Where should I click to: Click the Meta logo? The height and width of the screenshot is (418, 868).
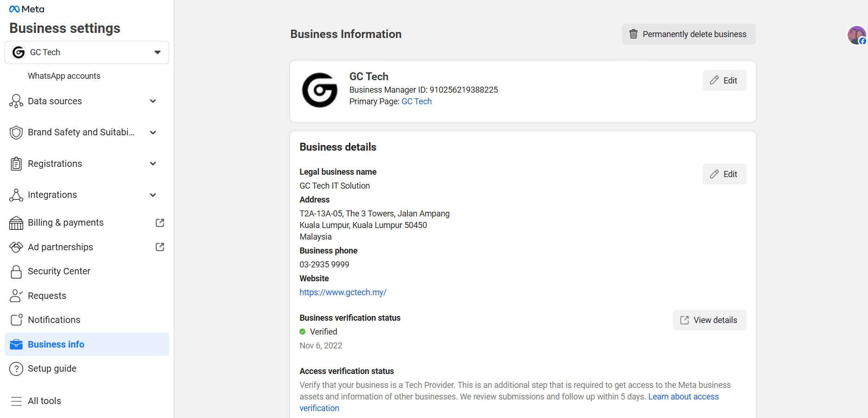point(27,9)
